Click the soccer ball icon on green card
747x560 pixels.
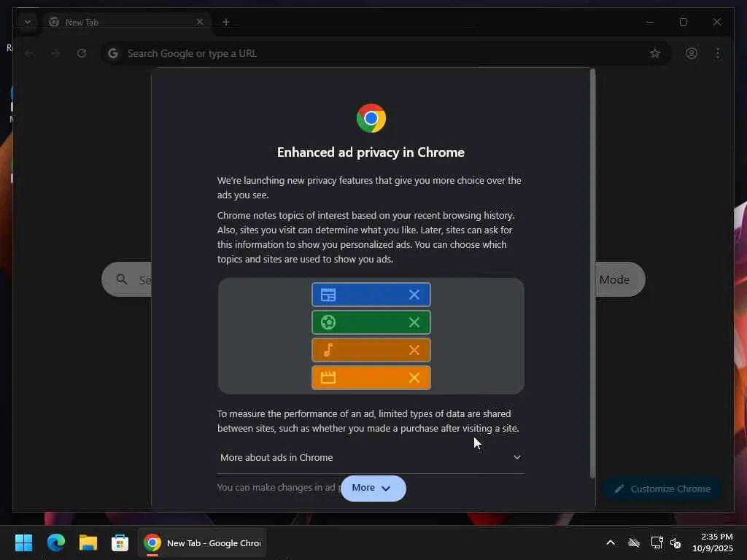[x=328, y=322]
